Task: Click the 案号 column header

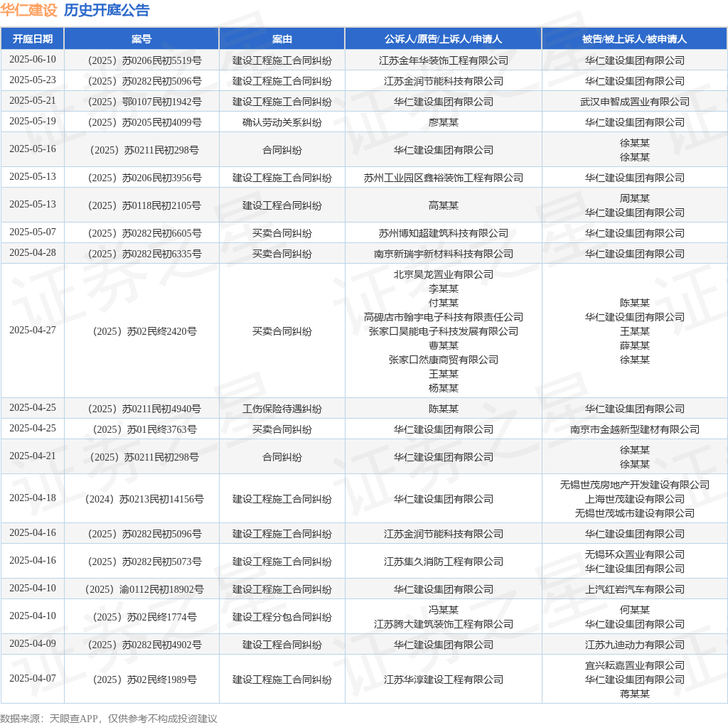Action: 141,39
